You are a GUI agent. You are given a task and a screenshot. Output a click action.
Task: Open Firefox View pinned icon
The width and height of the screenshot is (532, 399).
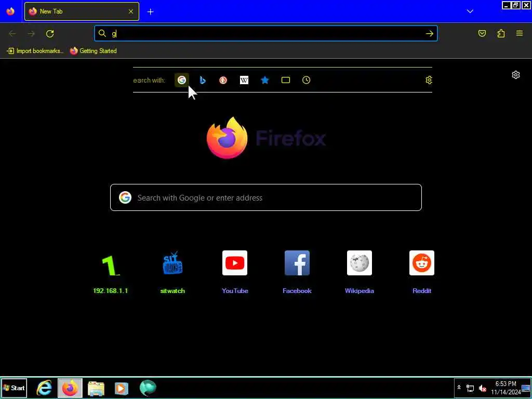[x=10, y=11]
